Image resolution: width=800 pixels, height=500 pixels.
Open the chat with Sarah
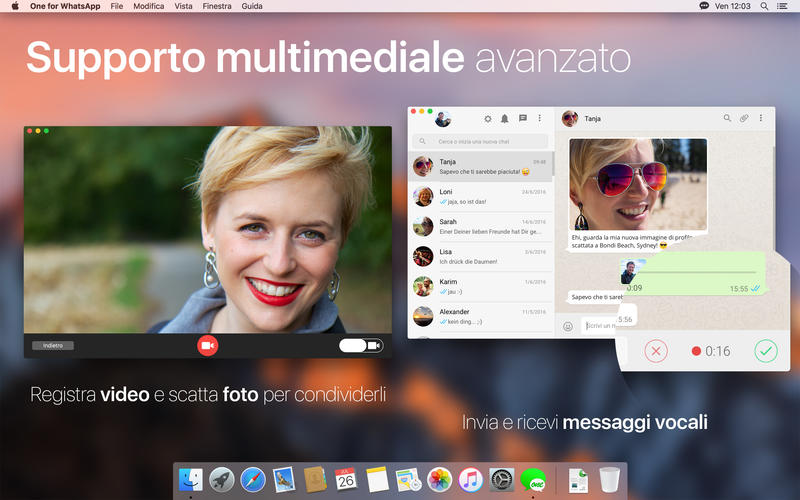[481, 226]
